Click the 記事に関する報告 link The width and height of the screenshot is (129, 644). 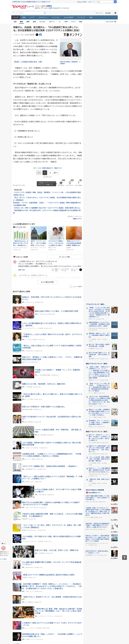click(19, 185)
